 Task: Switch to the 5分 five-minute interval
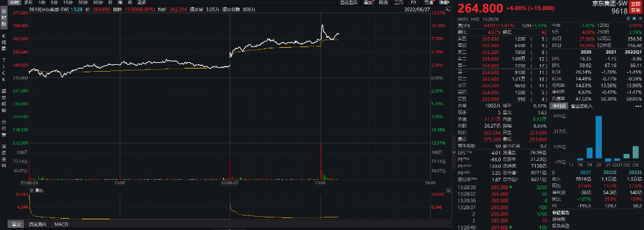tap(55, 3)
